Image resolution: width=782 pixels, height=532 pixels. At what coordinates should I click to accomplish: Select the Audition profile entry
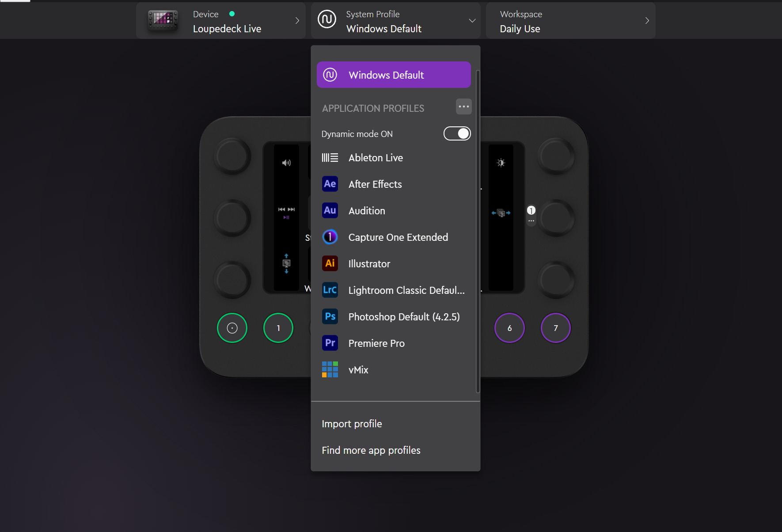[x=394, y=211]
